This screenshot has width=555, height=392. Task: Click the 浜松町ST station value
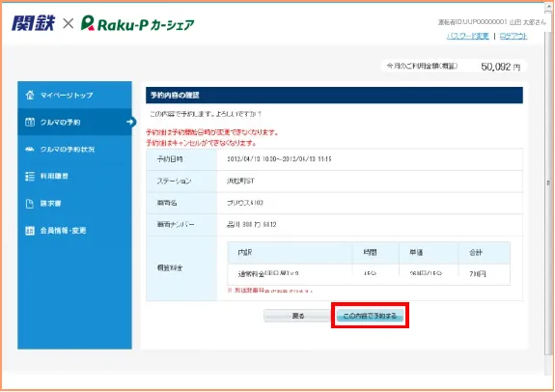pyautogui.click(x=240, y=181)
